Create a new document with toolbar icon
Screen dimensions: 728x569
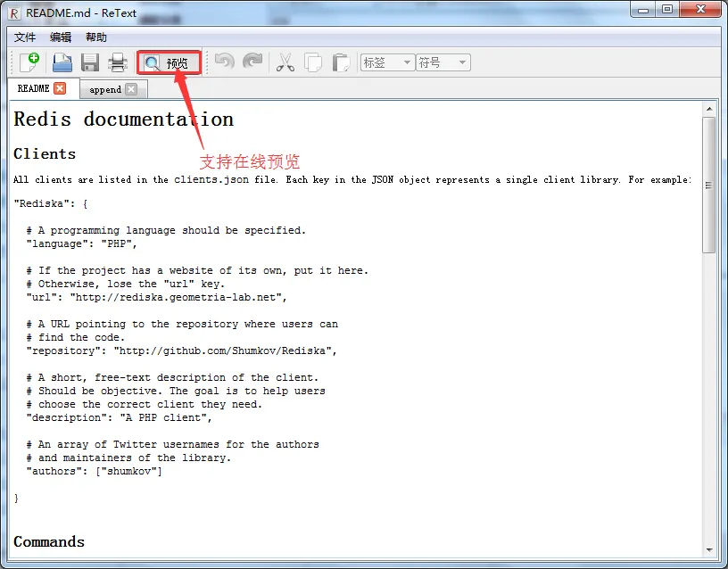29,62
